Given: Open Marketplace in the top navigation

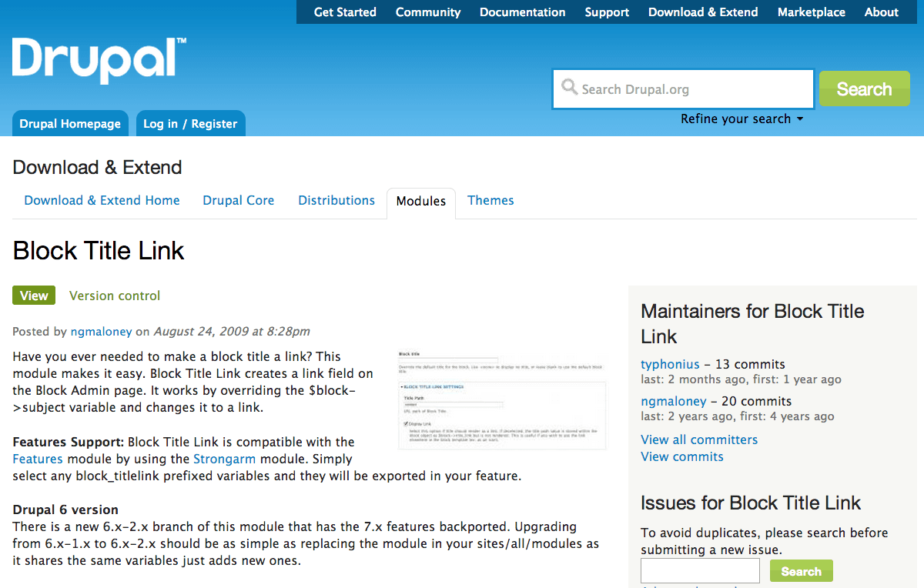Looking at the screenshot, I should point(812,12).
